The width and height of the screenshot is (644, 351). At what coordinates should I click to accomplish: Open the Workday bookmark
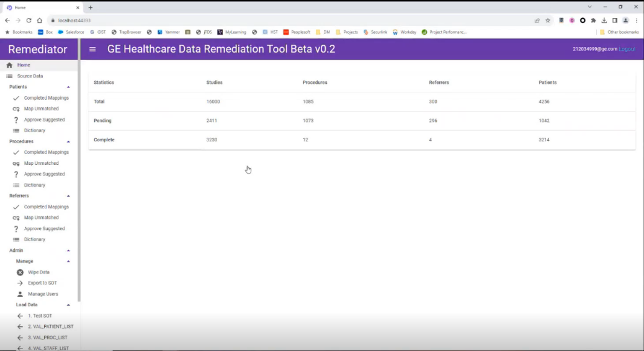tap(405, 32)
